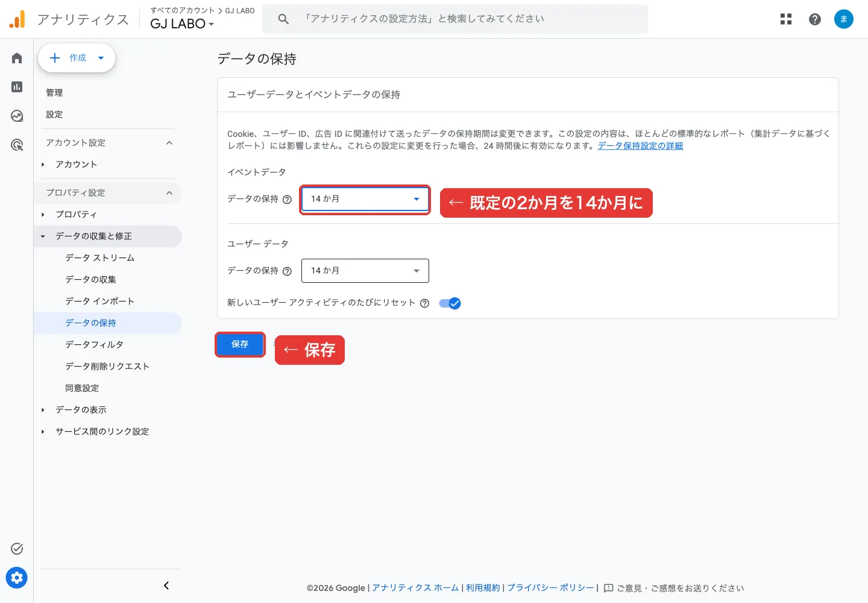The width and height of the screenshot is (868, 603).
Task: Open 同意設定 in sidebar
Action: click(x=82, y=388)
